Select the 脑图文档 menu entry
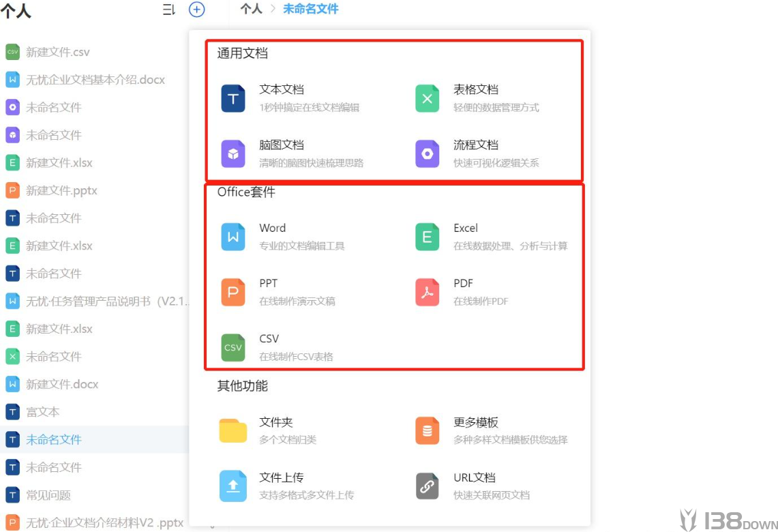Viewport: 778px width, 532px height. click(282, 145)
